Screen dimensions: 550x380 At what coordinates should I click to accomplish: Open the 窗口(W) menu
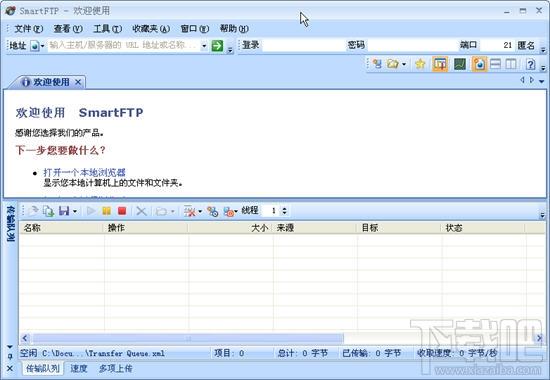coord(195,29)
